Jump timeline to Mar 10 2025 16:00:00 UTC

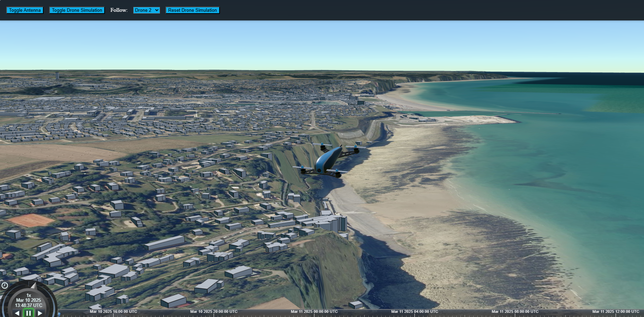[x=113, y=312]
